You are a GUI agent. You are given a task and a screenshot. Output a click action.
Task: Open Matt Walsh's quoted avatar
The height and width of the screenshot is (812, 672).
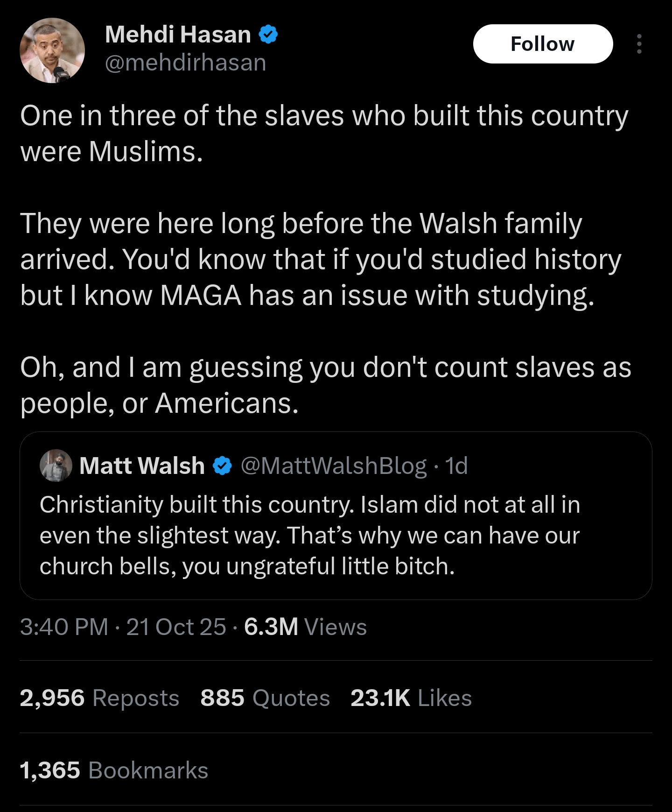[x=56, y=466]
